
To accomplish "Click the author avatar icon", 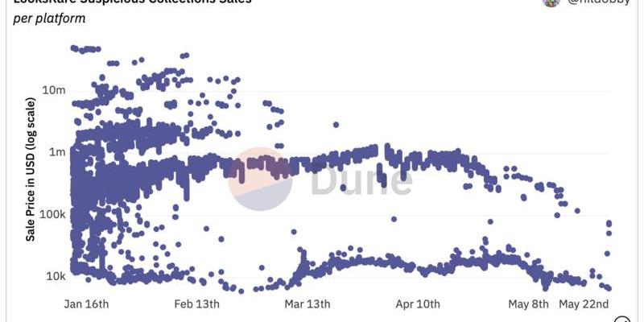I will click(551, 2).
